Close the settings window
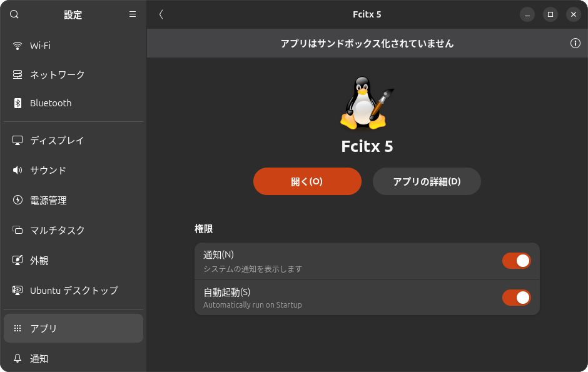Image resolution: width=588 pixels, height=372 pixels. 574,14
